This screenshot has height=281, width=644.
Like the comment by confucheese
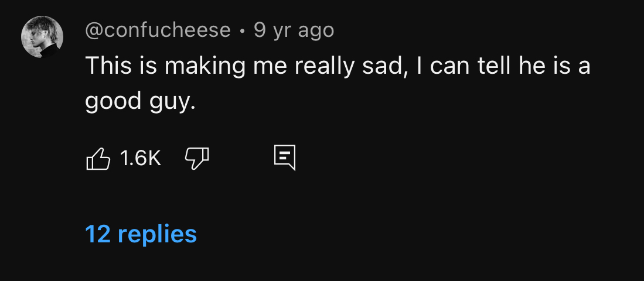(98, 157)
